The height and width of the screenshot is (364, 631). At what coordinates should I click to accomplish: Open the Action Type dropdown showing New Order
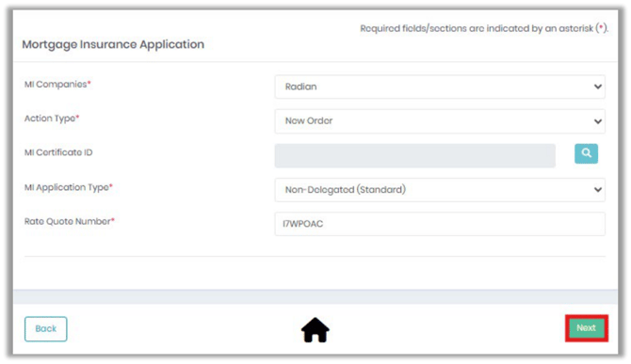click(440, 121)
